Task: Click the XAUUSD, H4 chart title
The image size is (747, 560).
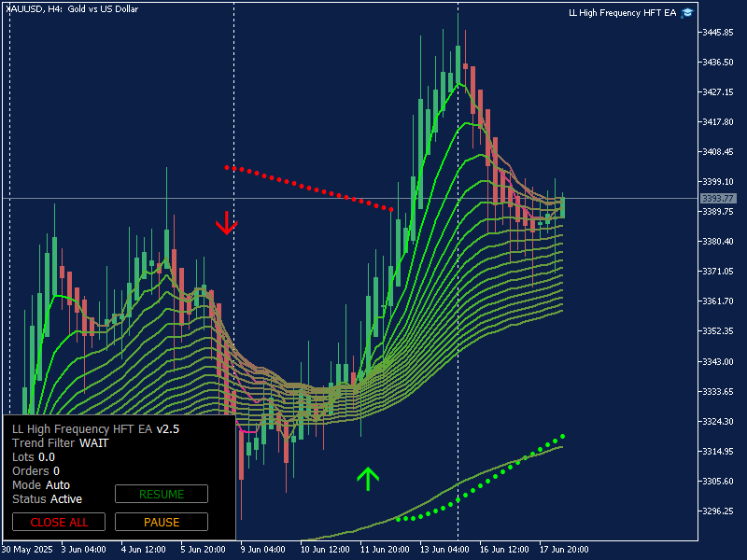Action: [x=73, y=8]
